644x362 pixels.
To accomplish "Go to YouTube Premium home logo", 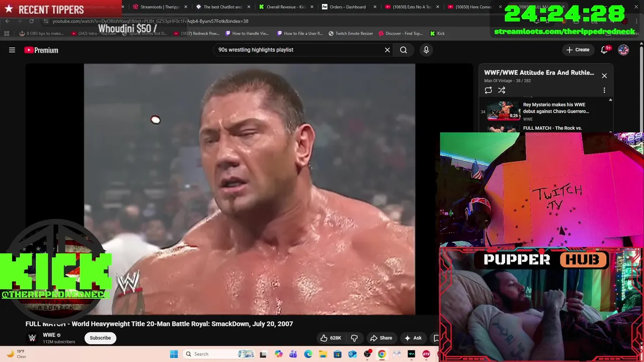I will click(41, 50).
